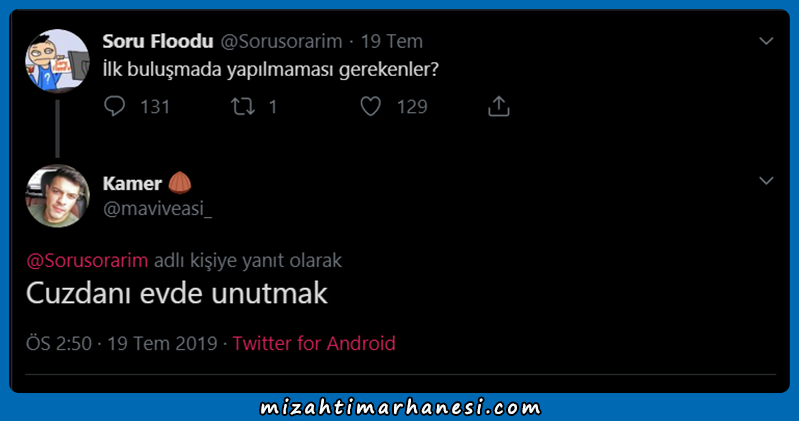Expand Soru Floodu tweet options chevron
The width and height of the screenshot is (799, 421).
(x=766, y=41)
